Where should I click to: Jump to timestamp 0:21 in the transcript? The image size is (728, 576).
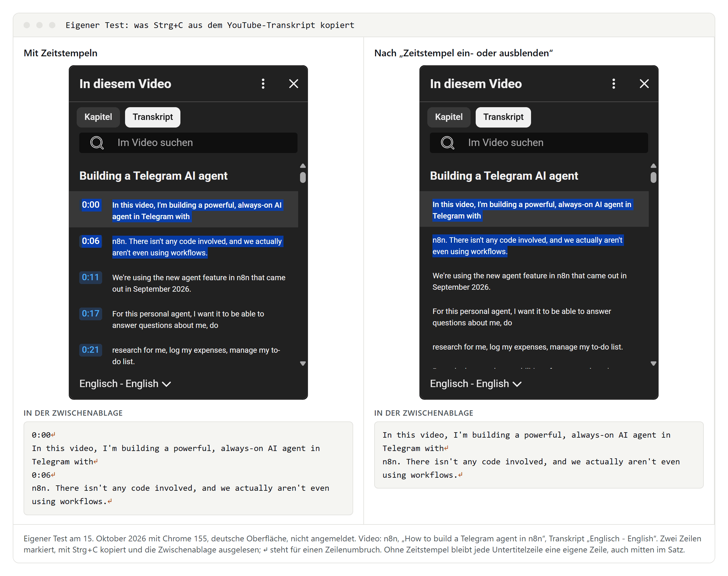coord(90,350)
